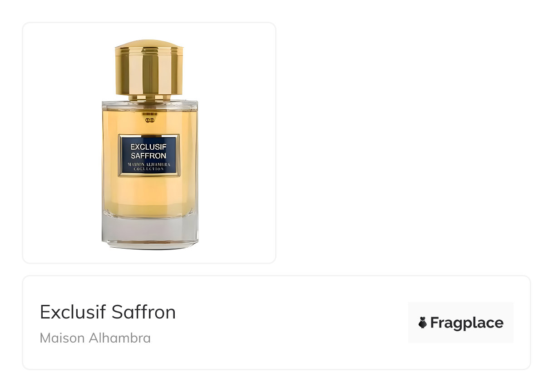553x392 pixels.
Task: Click the SAFFRON text on bottle label
Action: click(148, 156)
